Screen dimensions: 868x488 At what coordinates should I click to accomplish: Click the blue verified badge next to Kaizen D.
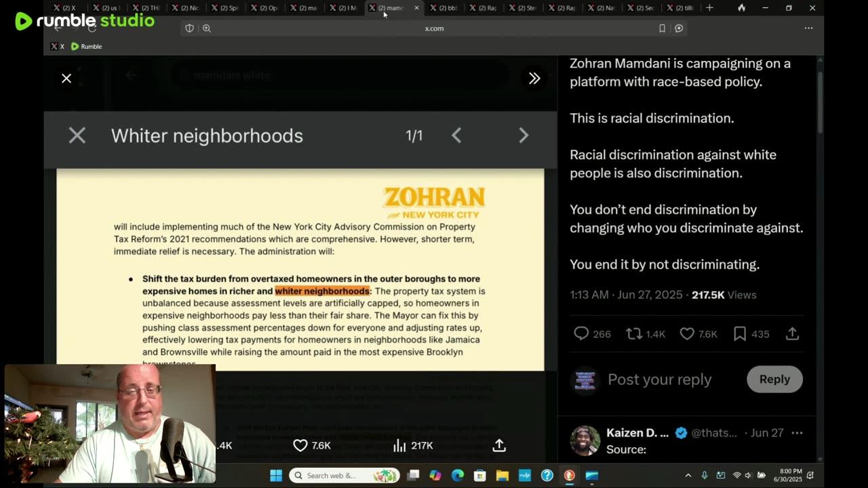click(681, 433)
